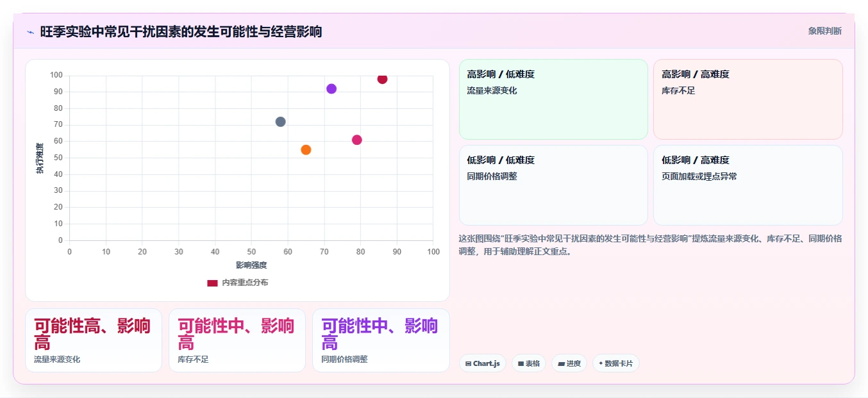Screen dimensions: 868x398
Task: Open the 低影响 / 高难度 quadrant card
Action: pos(748,185)
